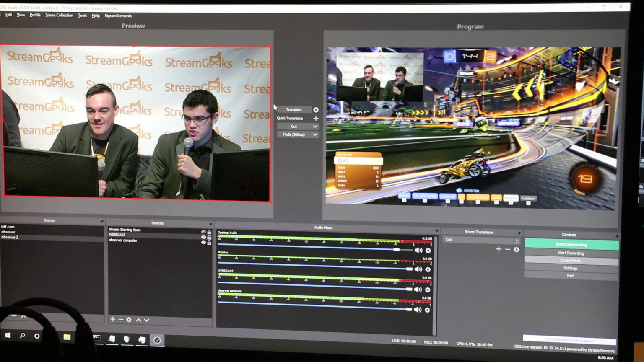Image resolution: width=644 pixels, height=362 pixels.
Task: Move selected source down
Action: pos(146,320)
